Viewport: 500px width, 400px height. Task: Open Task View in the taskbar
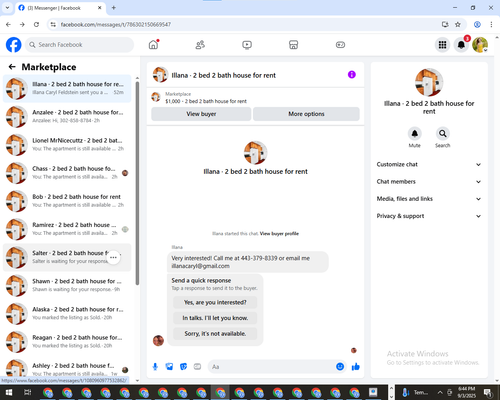pyautogui.click(x=28, y=392)
